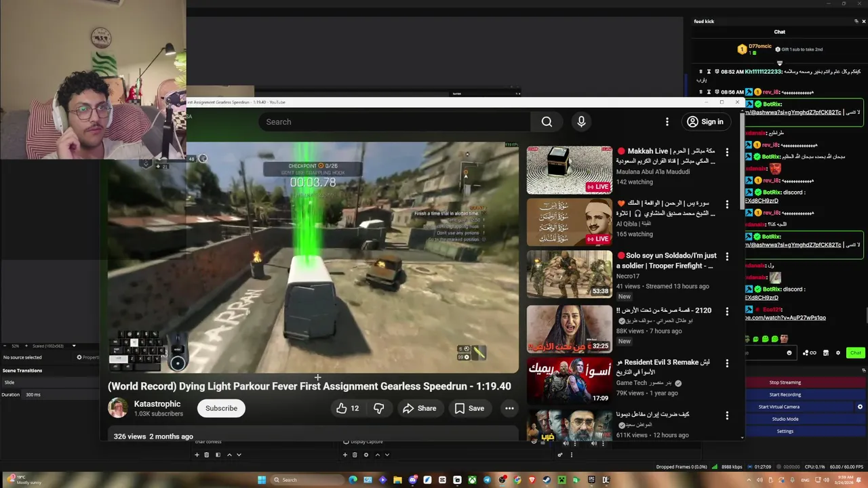
Task: Open chat shop icon beside settings gear
Action: pyautogui.click(x=826, y=352)
